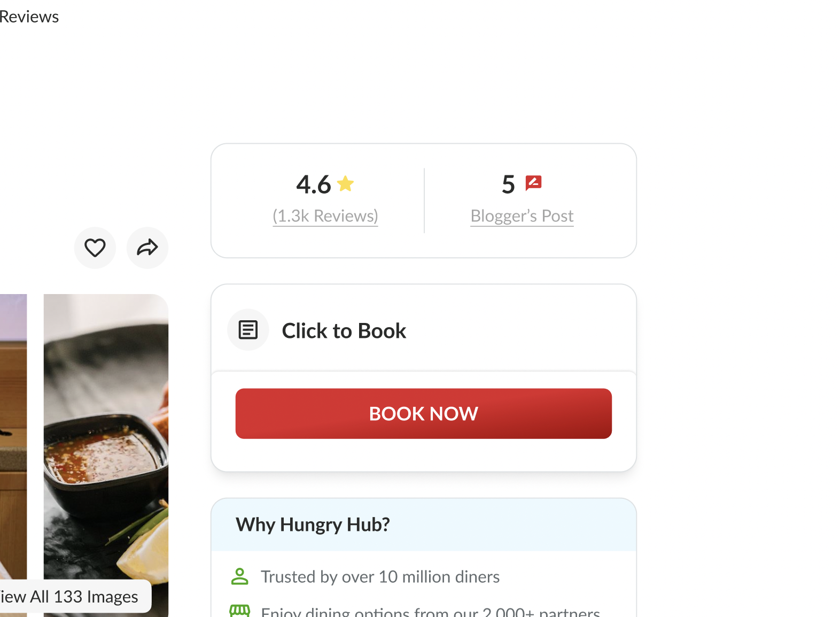Open the partially visible left photo
This screenshot has width=840, height=617.
click(x=13, y=428)
